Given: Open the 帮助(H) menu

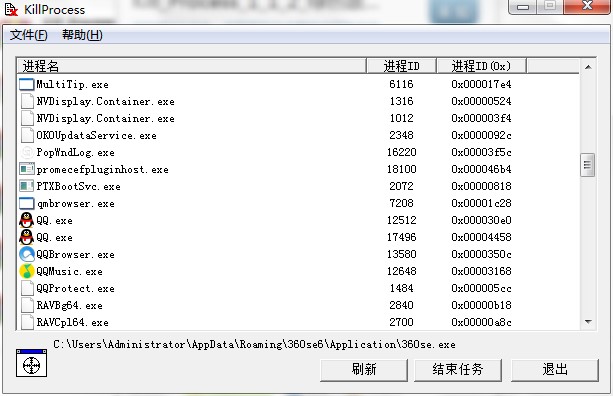Looking at the screenshot, I should click(x=82, y=35).
